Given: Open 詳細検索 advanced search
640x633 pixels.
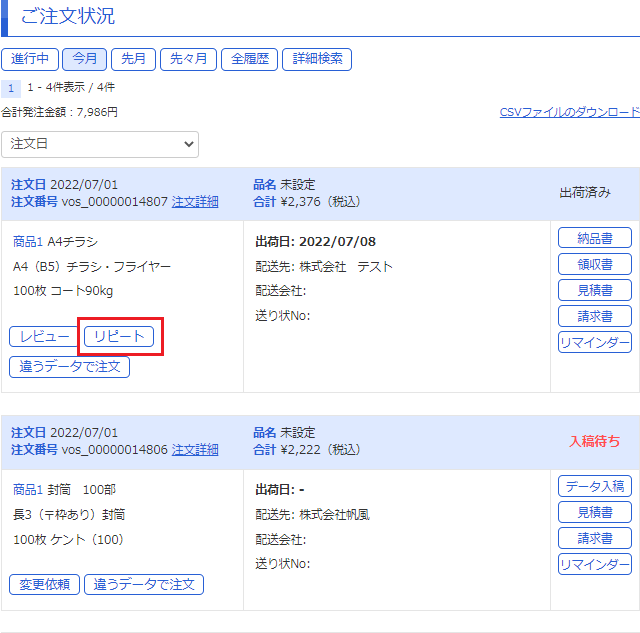Looking at the screenshot, I should pyautogui.click(x=316, y=59).
